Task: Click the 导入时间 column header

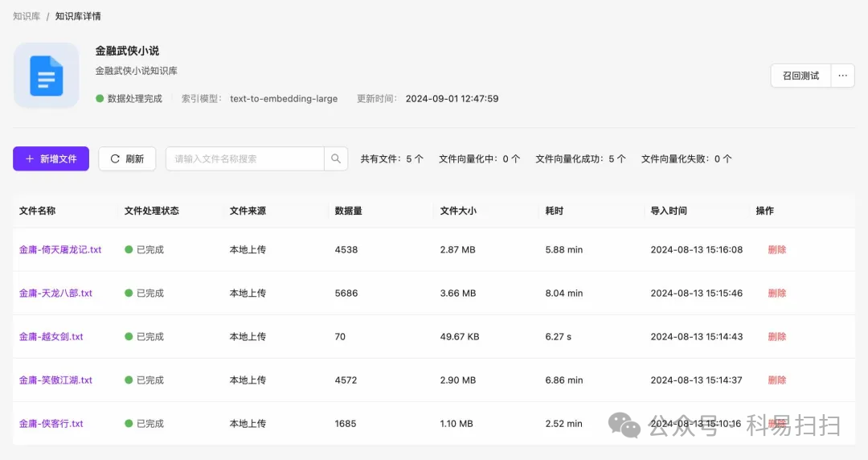Action: click(669, 211)
